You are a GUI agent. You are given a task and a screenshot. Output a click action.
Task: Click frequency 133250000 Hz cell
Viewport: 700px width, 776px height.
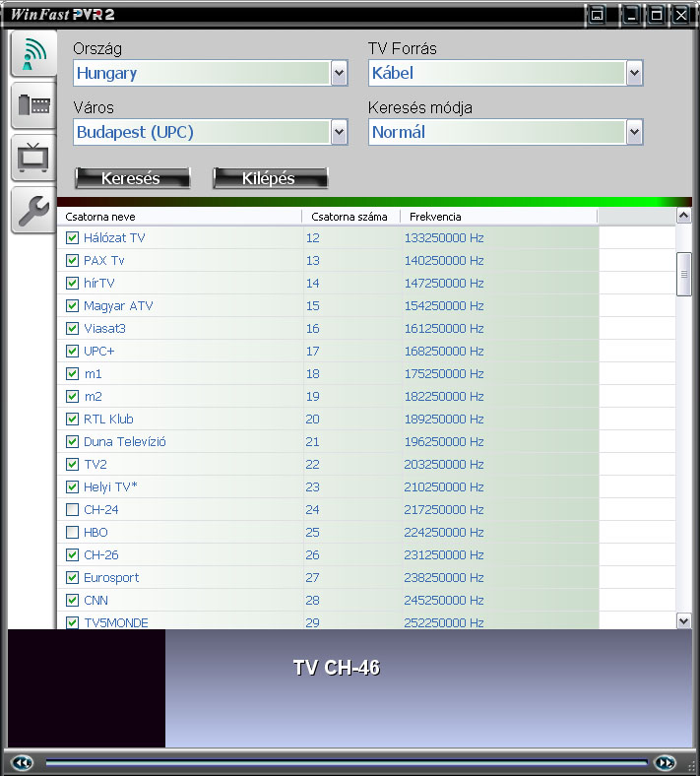444,238
